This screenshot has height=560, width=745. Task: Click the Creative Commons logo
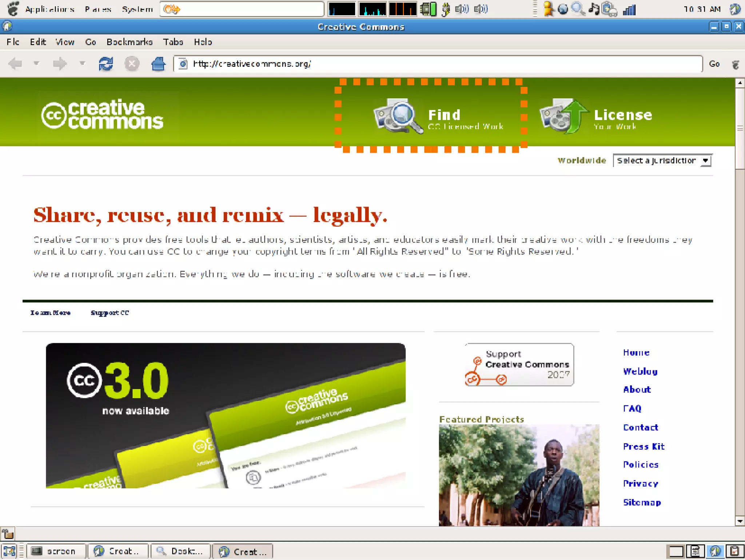pyautogui.click(x=103, y=115)
